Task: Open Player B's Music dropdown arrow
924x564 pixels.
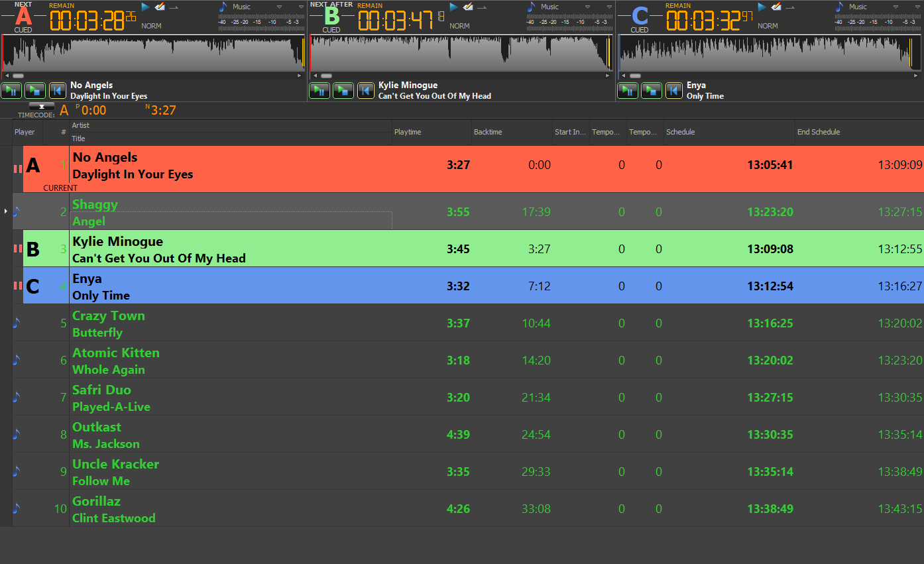Action: point(587,7)
